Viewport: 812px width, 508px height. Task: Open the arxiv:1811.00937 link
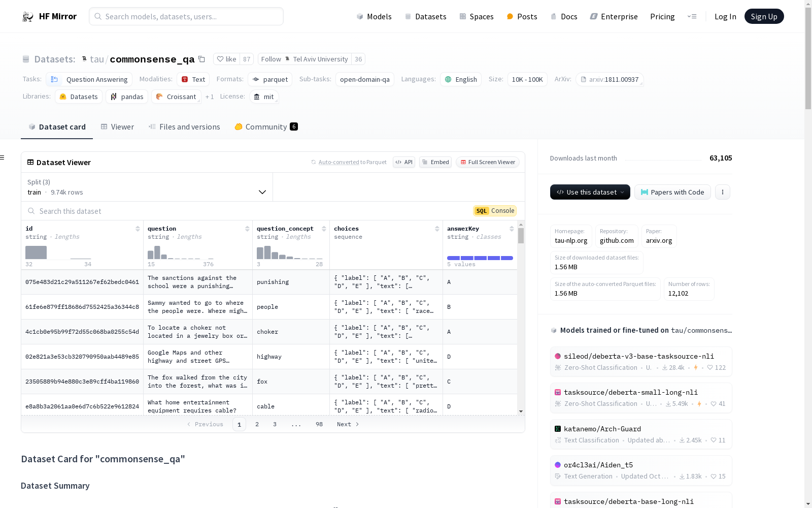coord(610,79)
